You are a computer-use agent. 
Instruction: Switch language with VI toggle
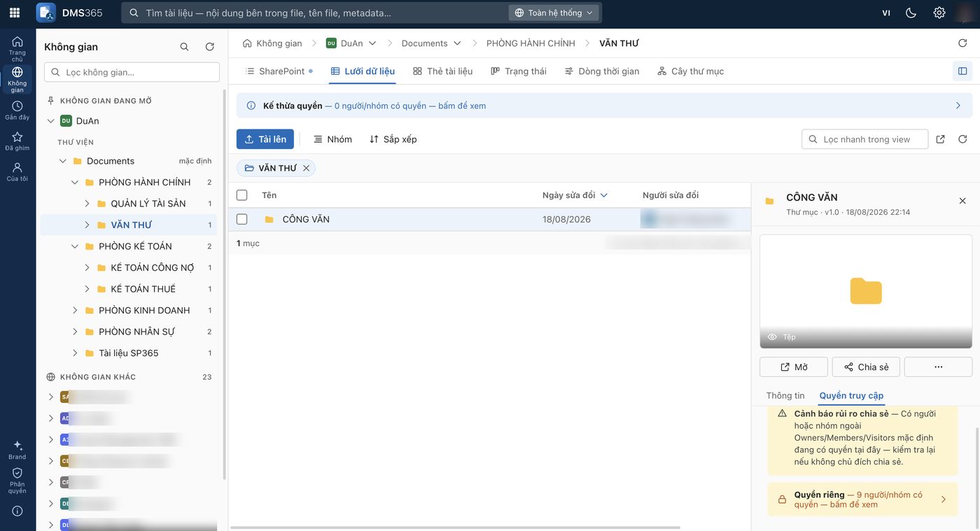pos(886,13)
